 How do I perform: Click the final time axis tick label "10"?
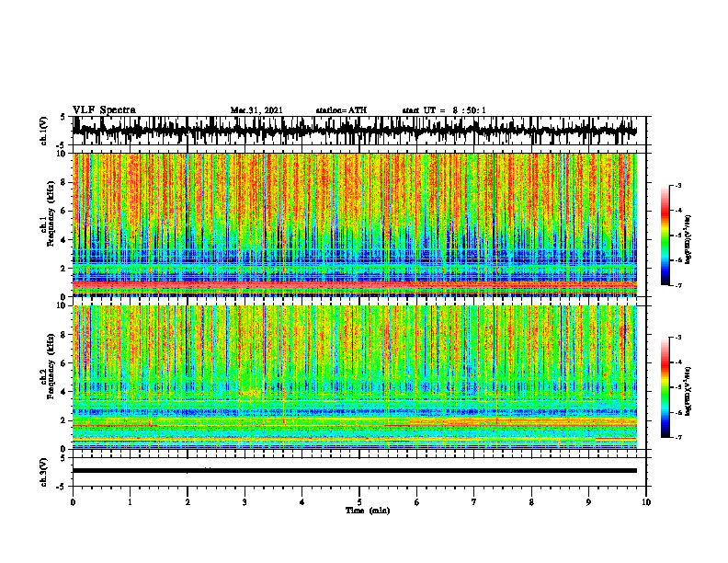(646, 502)
